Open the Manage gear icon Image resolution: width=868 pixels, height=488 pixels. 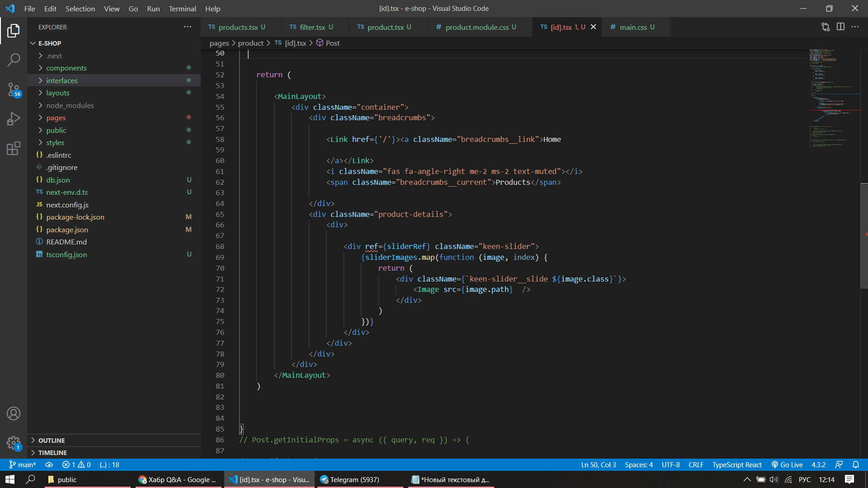(x=14, y=443)
